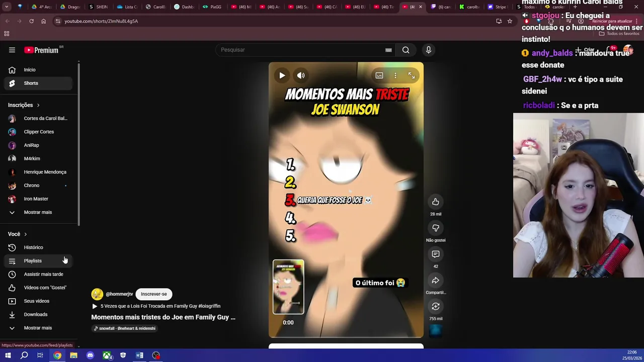The width and height of the screenshot is (644, 362).
Task: Open the YouTube hamburger guide menu
Action: (12, 50)
